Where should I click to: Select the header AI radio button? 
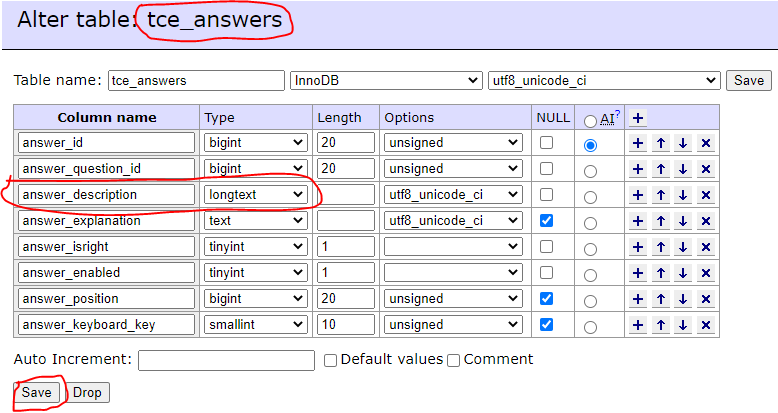pyautogui.click(x=590, y=121)
